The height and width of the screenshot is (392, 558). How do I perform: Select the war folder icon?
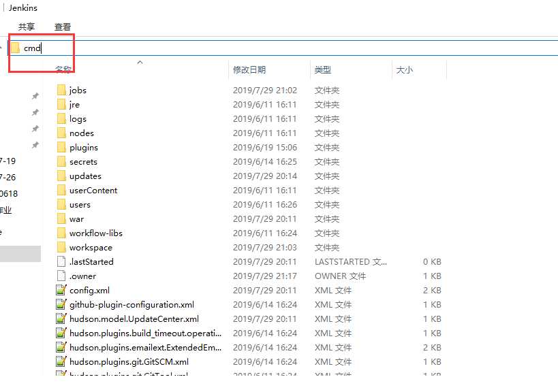pos(61,218)
